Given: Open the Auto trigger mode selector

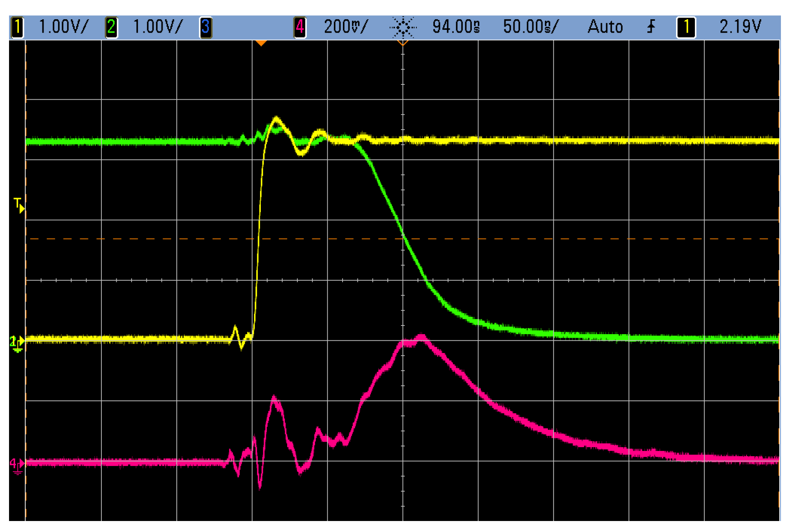Looking at the screenshot, I should (x=605, y=27).
